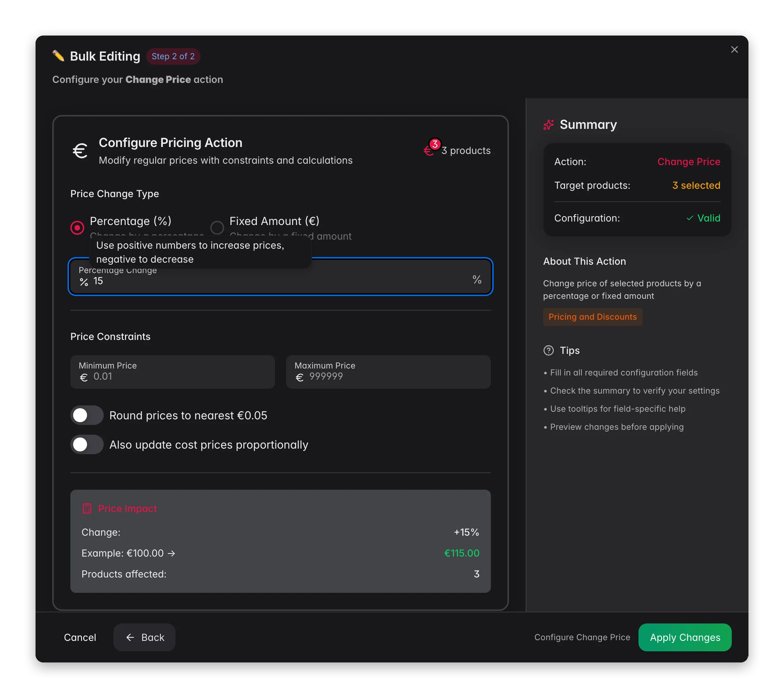Click the large euro icon in Configure Pricing Action

(80, 151)
